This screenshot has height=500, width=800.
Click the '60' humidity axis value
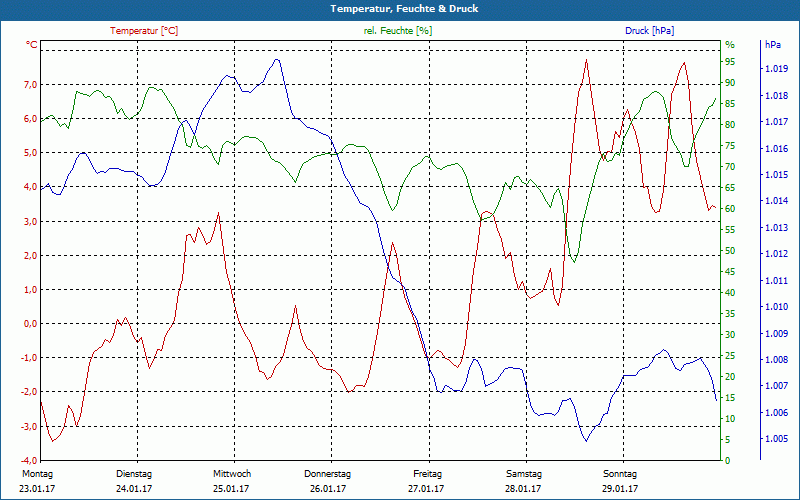pos(730,209)
